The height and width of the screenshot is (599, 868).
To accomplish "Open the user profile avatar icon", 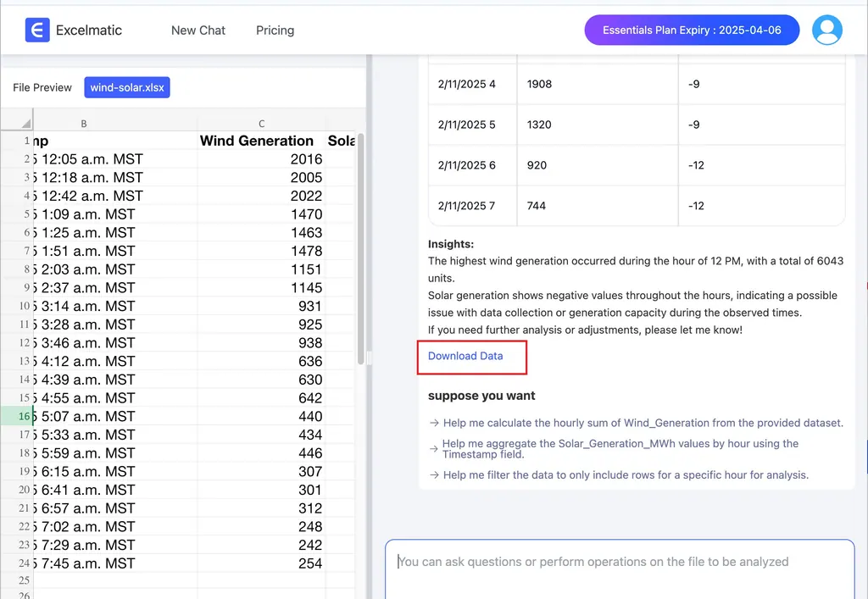I will pos(827,30).
